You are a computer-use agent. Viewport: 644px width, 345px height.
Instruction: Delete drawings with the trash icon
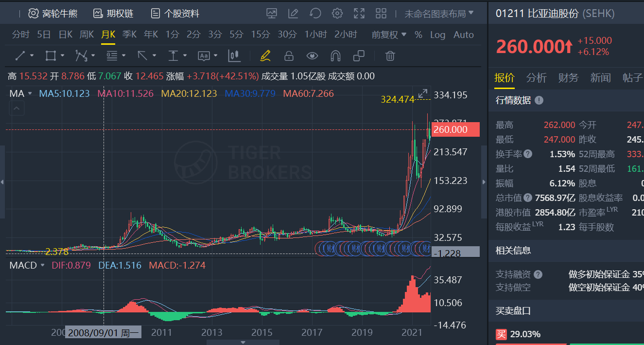point(390,56)
